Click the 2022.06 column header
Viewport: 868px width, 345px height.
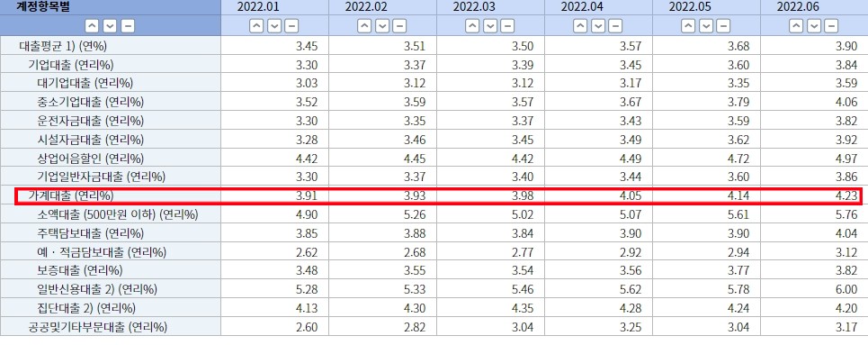pyautogui.click(x=797, y=7)
